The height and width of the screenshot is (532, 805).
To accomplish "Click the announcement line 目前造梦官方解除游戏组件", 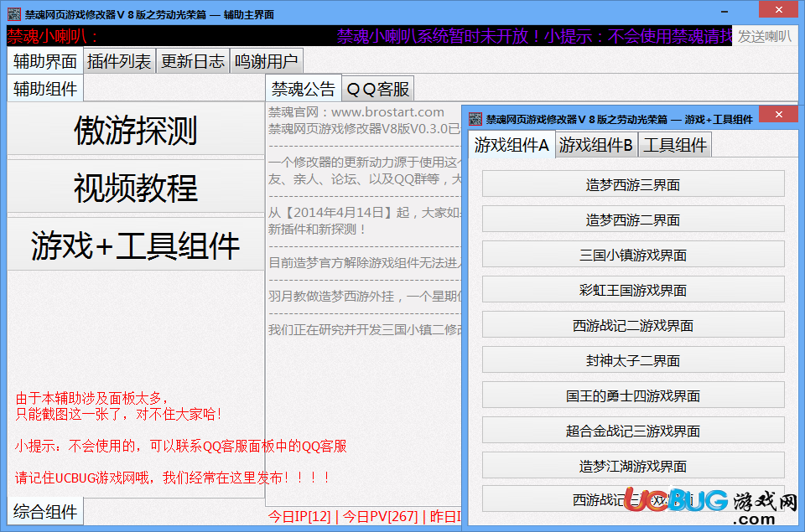I will coord(365,263).
